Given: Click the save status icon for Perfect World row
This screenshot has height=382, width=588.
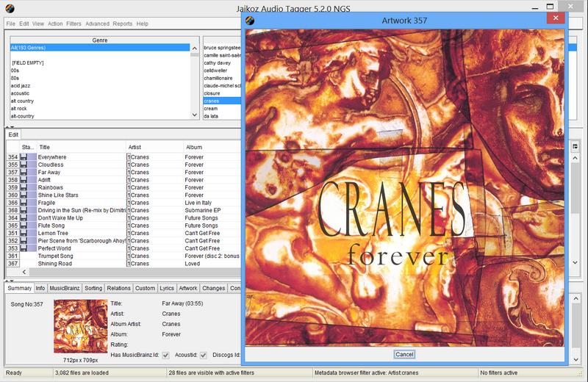Looking at the screenshot, I should (x=24, y=248).
